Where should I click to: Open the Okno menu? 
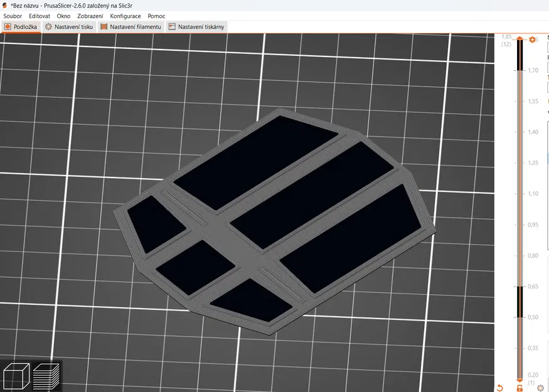(63, 16)
